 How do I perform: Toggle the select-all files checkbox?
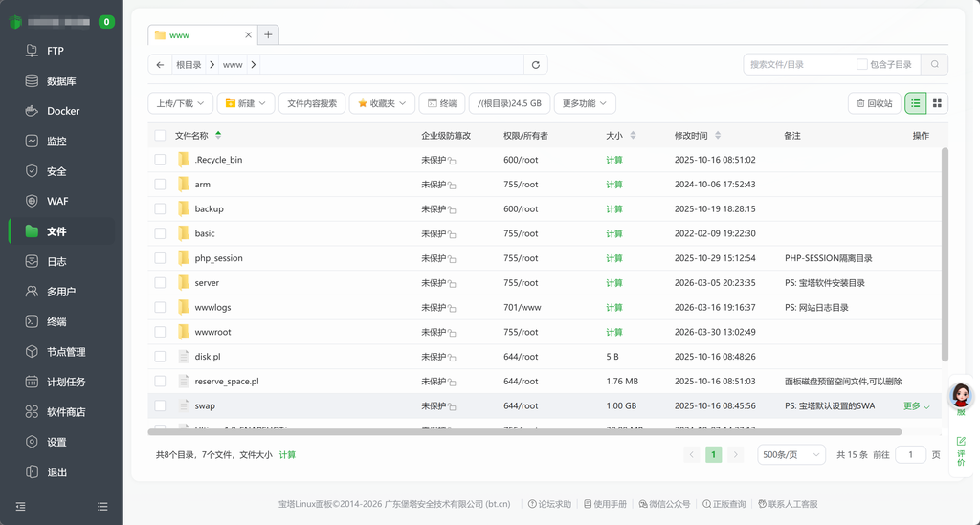(161, 136)
